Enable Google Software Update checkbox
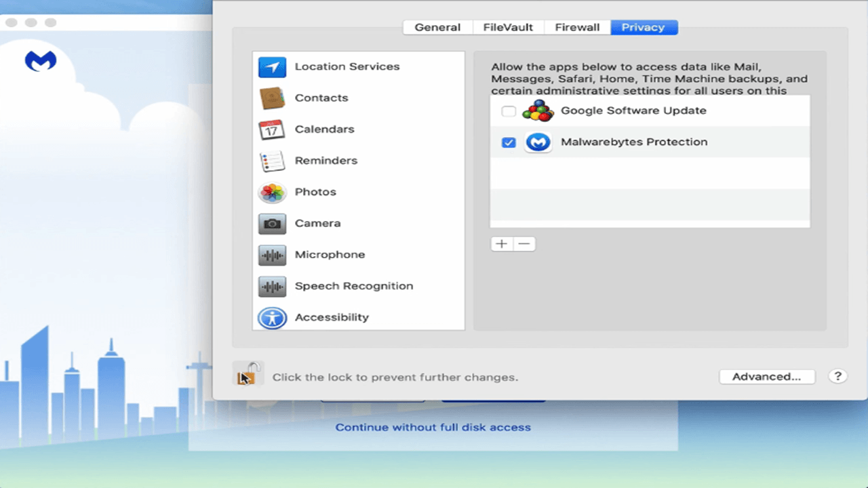The height and width of the screenshot is (488, 868). click(x=509, y=111)
